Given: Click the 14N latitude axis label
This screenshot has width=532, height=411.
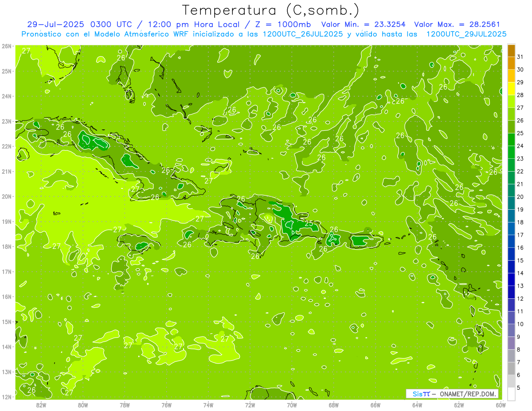Looking at the screenshot, I should 6,347.
